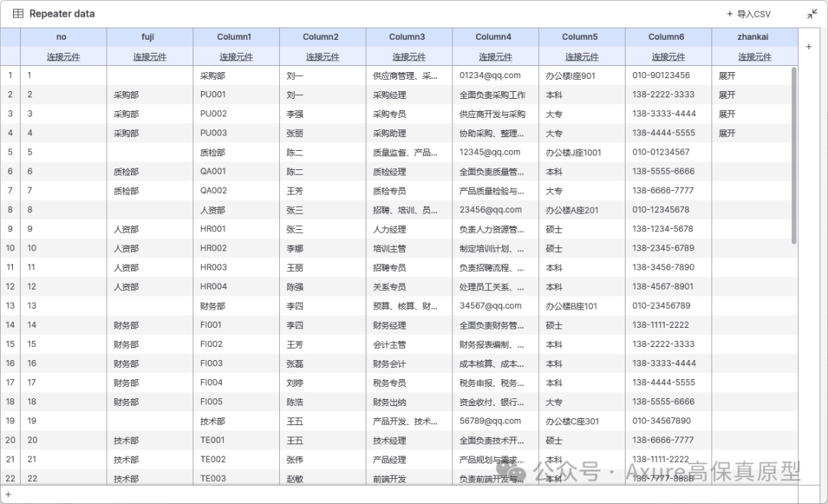The height and width of the screenshot is (504, 828).
Task: Click 连接元件 link under Column2
Action: click(323, 57)
